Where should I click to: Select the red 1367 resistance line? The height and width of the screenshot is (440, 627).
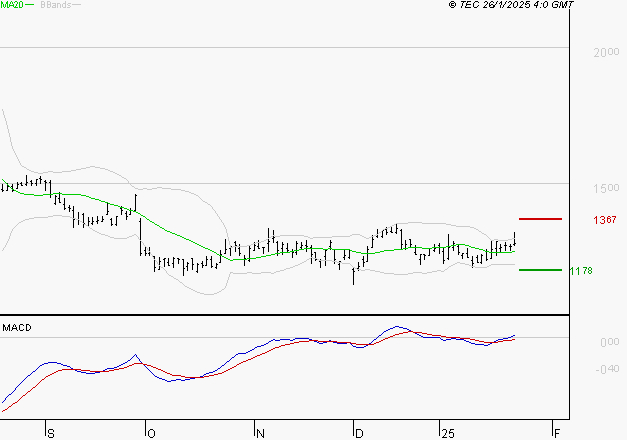point(540,218)
